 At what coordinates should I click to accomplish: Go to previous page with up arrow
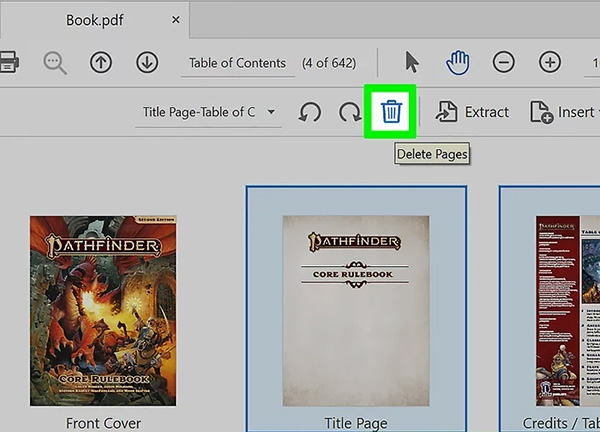[x=101, y=62]
